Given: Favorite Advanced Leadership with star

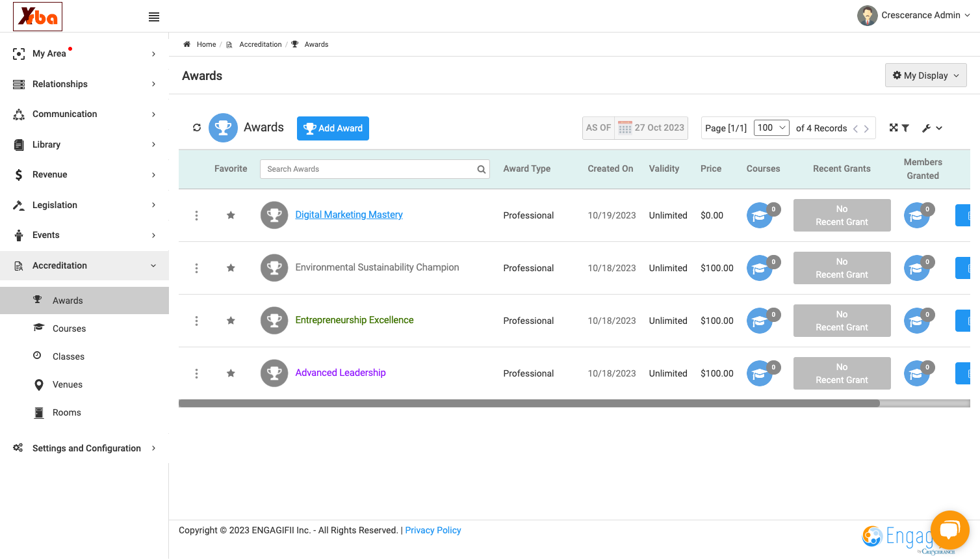Looking at the screenshot, I should point(231,373).
